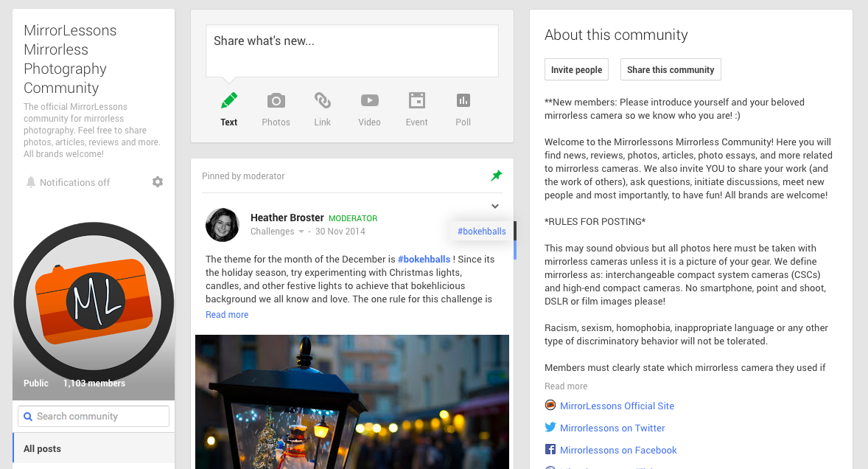Expand the post options chevron

(495, 206)
